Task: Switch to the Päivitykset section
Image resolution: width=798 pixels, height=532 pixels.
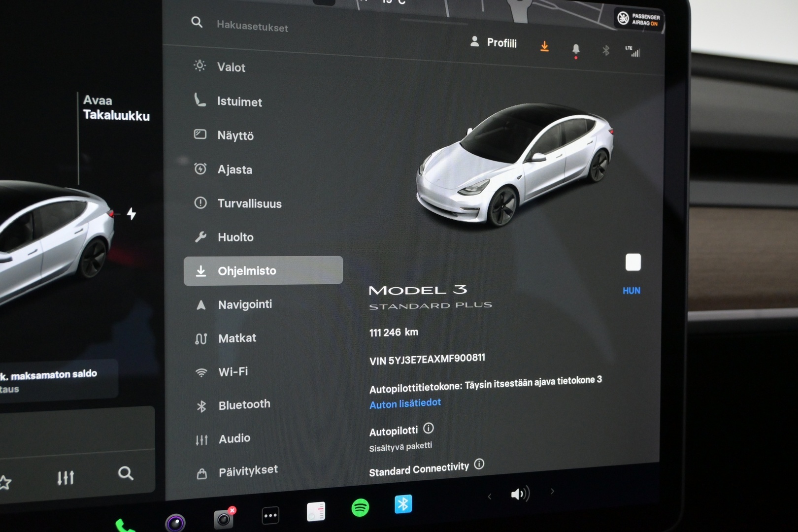Action: tap(249, 469)
